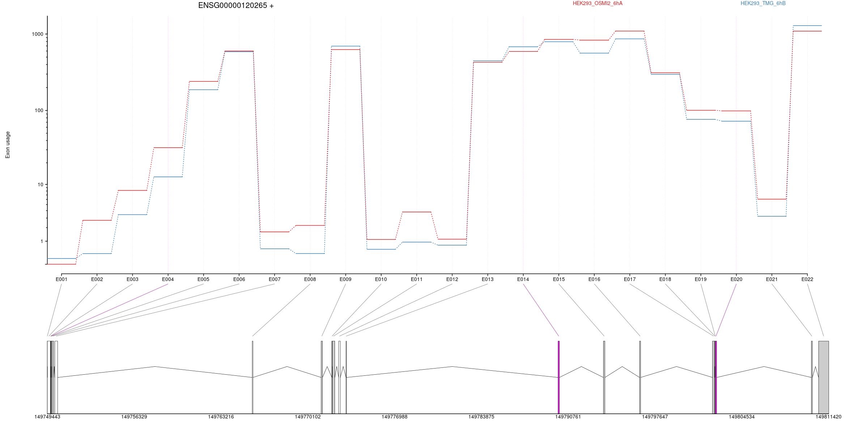
Task: Click the red E004 usage line segment
Action: 168,148
